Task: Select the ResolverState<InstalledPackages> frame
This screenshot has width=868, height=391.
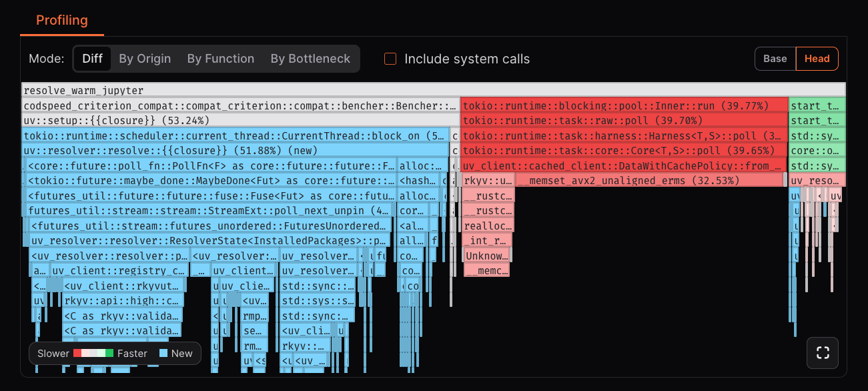Action: point(209,240)
